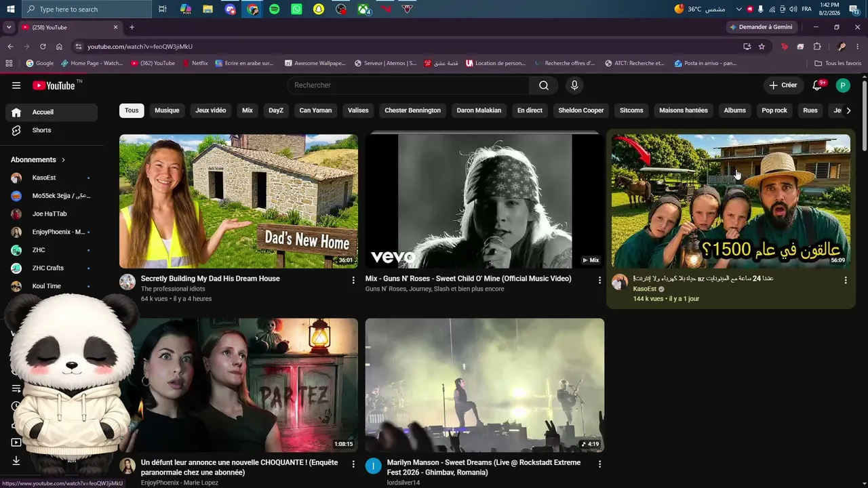View site information in the address bar
Screen dimensions: 868x488
(x=79, y=47)
